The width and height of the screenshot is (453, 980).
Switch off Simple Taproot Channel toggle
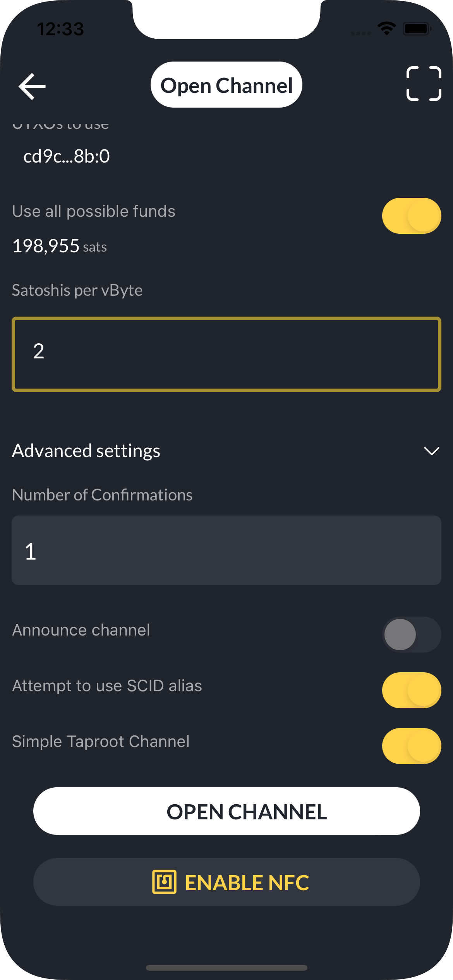click(x=412, y=746)
